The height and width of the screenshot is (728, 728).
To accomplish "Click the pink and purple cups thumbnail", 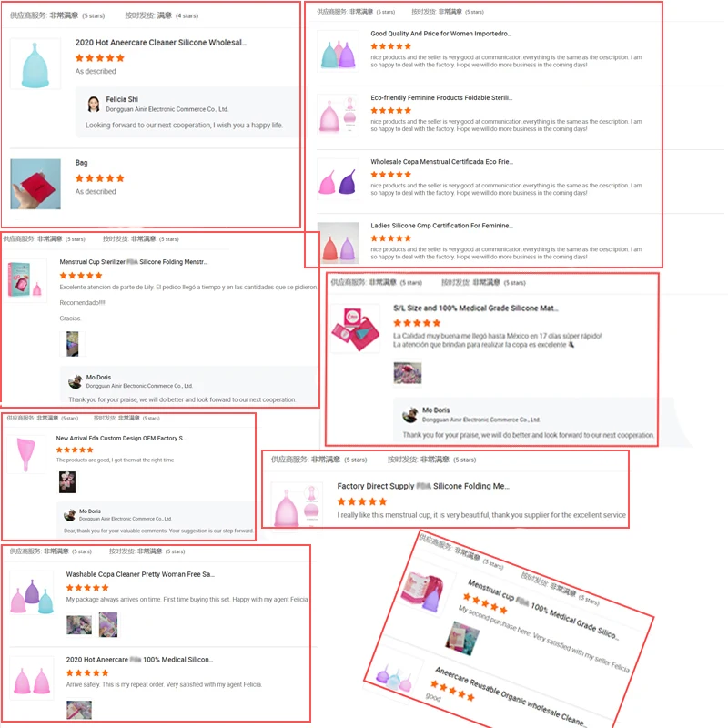I will [338, 179].
